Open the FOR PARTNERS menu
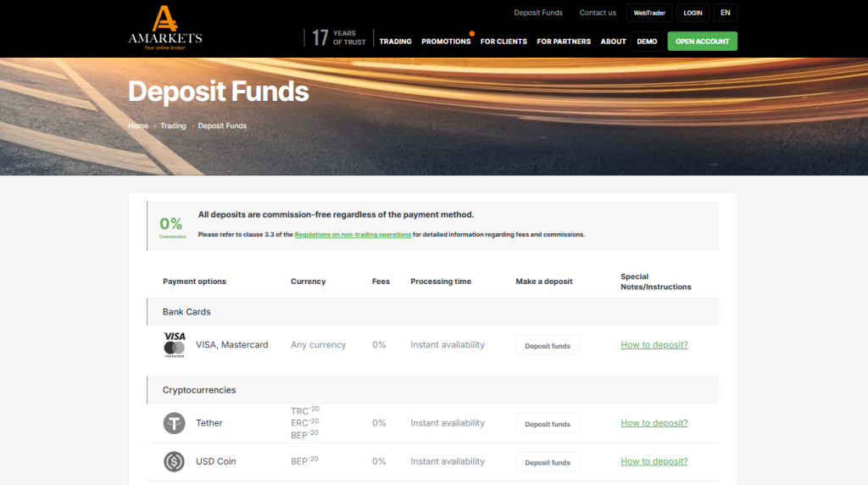This screenshot has height=485, width=868. click(x=564, y=42)
